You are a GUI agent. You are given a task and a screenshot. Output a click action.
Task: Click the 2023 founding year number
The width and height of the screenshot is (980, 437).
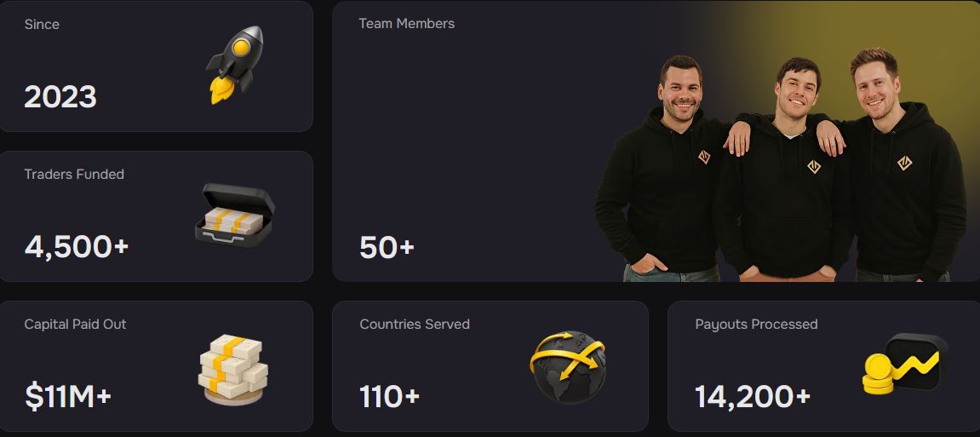[x=60, y=97]
